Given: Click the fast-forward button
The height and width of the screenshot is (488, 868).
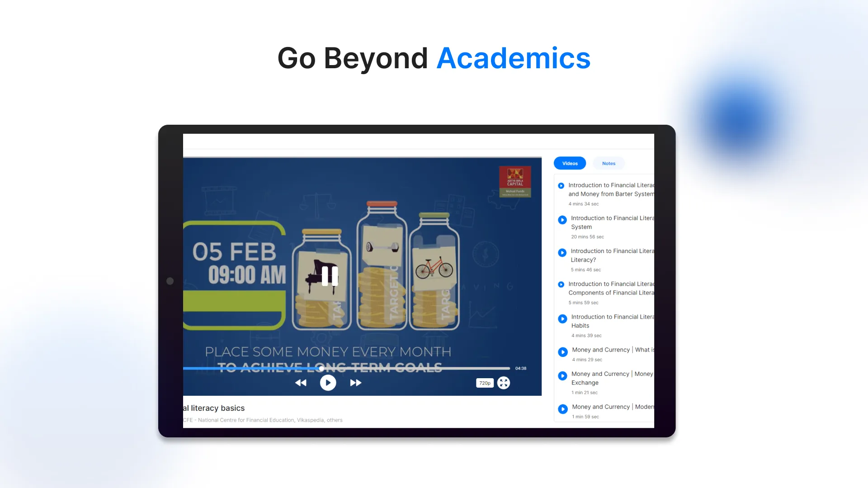Looking at the screenshot, I should (x=355, y=383).
